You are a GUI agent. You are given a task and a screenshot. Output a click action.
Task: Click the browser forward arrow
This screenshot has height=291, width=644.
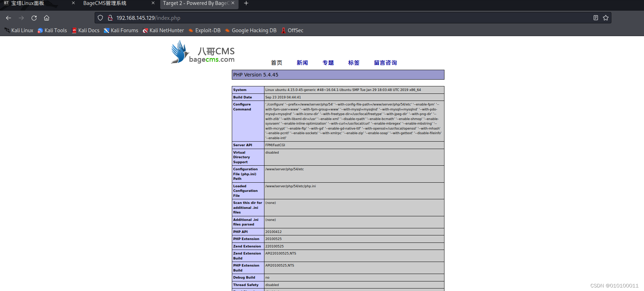pyautogui.click(x=21, y=18)
